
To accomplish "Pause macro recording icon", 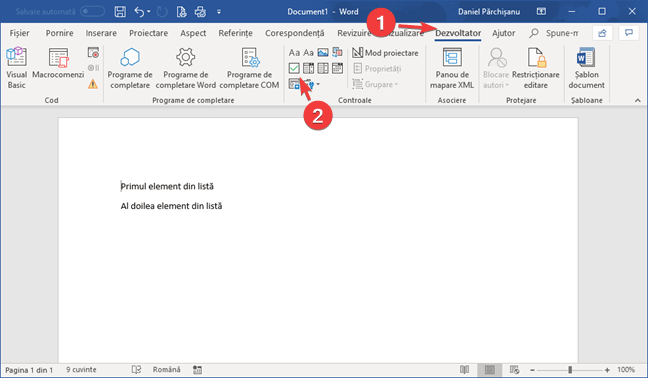I will tap(93, 68).
